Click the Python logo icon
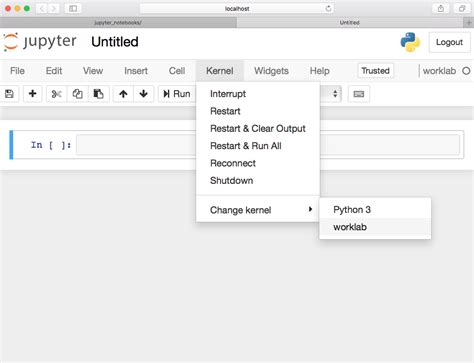This screenshot has height=363, width=474. coord(410,42)
